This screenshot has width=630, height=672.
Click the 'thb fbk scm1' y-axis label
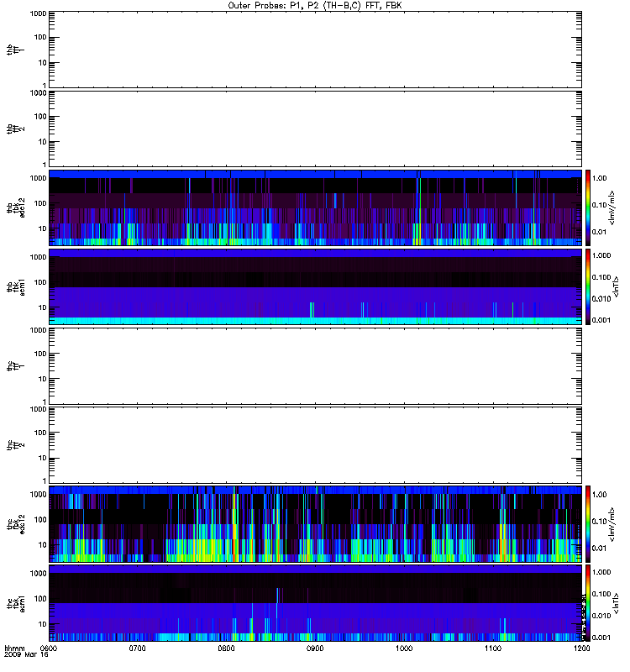point(16,286)
